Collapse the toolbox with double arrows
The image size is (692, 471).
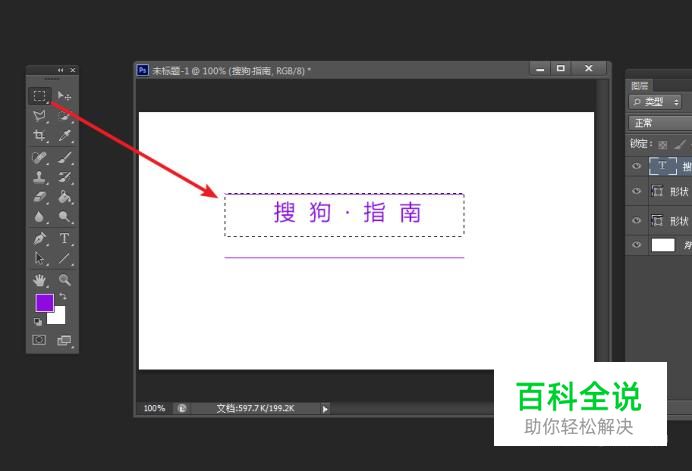[x=60, y=70]
